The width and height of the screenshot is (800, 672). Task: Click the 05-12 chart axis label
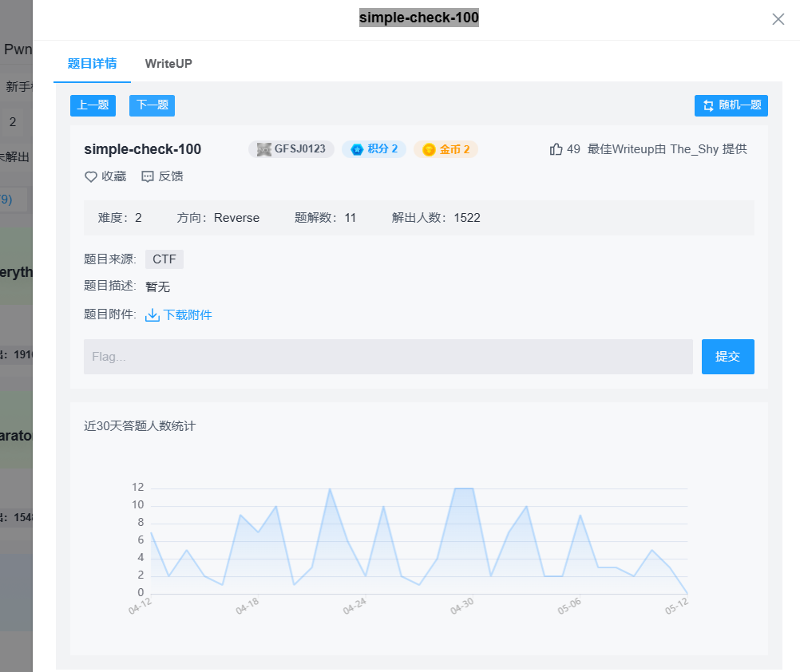point(676,607)
